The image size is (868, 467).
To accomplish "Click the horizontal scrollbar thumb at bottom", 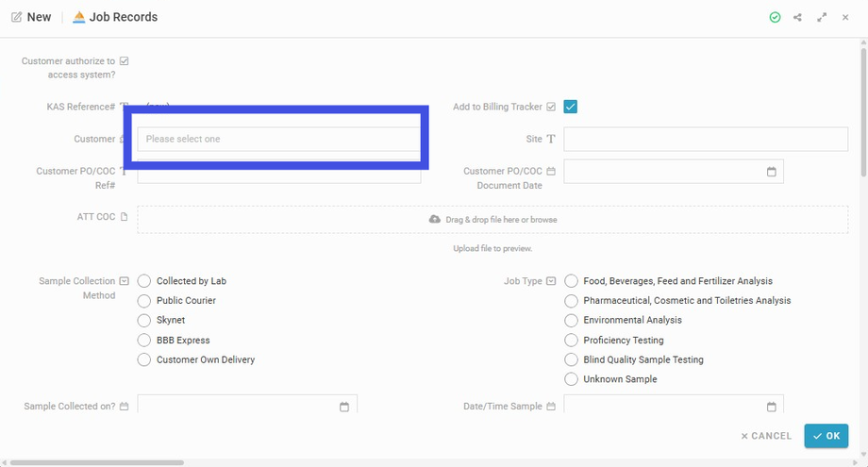I will tap(97, 462).
